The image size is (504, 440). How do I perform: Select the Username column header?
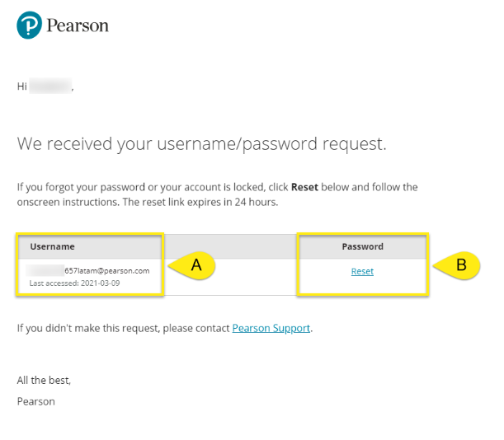tap(53, 246)
